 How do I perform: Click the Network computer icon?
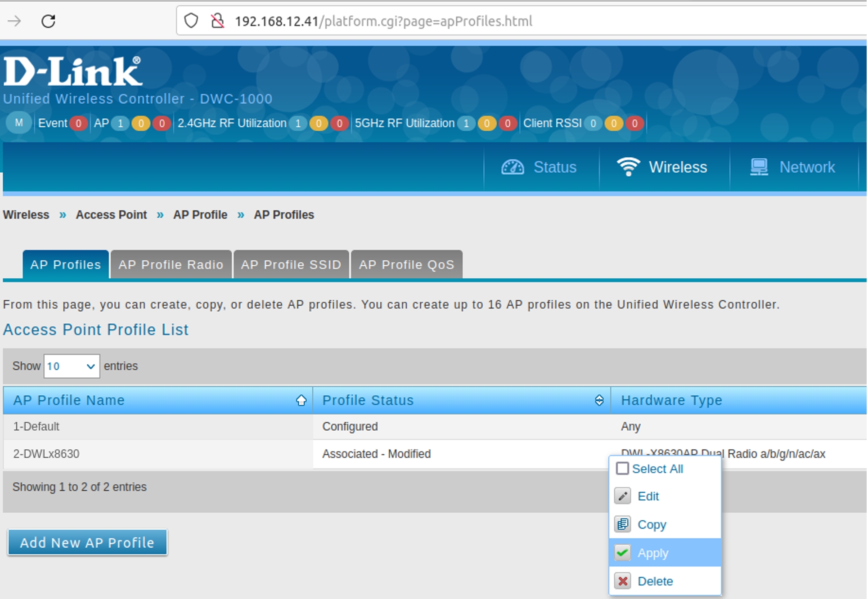coord(759,167)
